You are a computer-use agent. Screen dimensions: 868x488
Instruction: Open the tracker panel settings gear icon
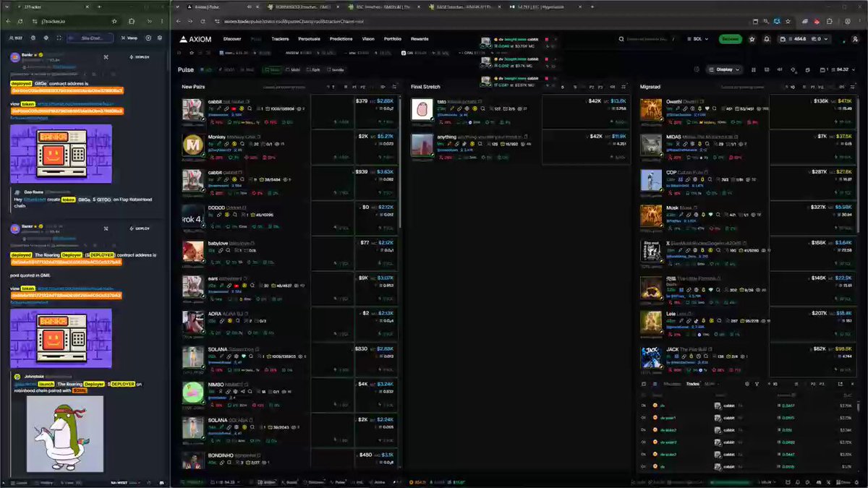coord(746,384)
